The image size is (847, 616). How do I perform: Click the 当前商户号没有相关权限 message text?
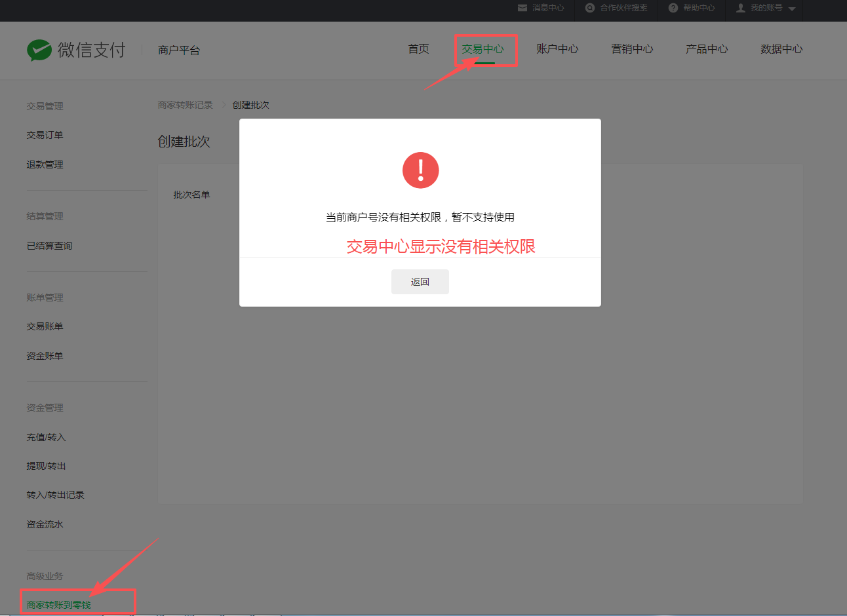tap(420, 217)
